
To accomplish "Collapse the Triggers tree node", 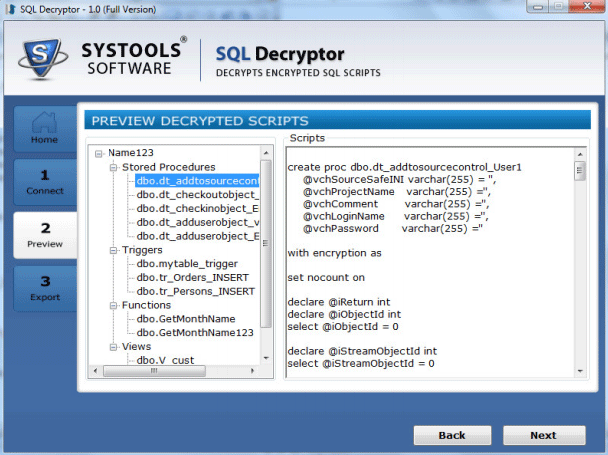I will click(x=113, y=251).
